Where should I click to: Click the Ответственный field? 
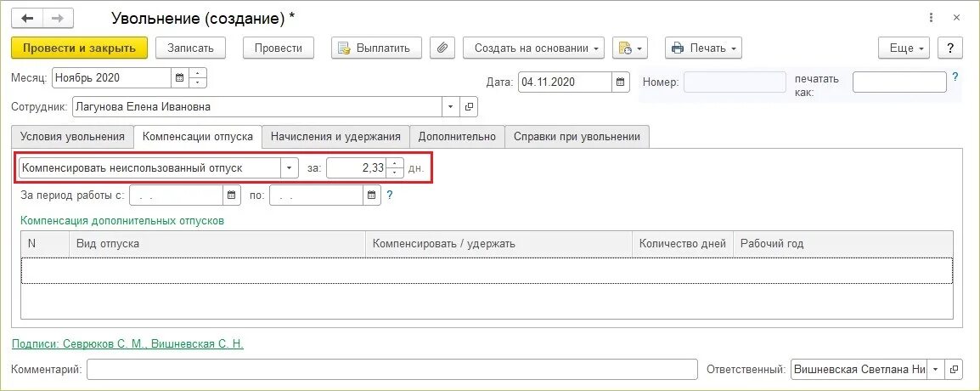pyautogui.click(x=859, y=369)
